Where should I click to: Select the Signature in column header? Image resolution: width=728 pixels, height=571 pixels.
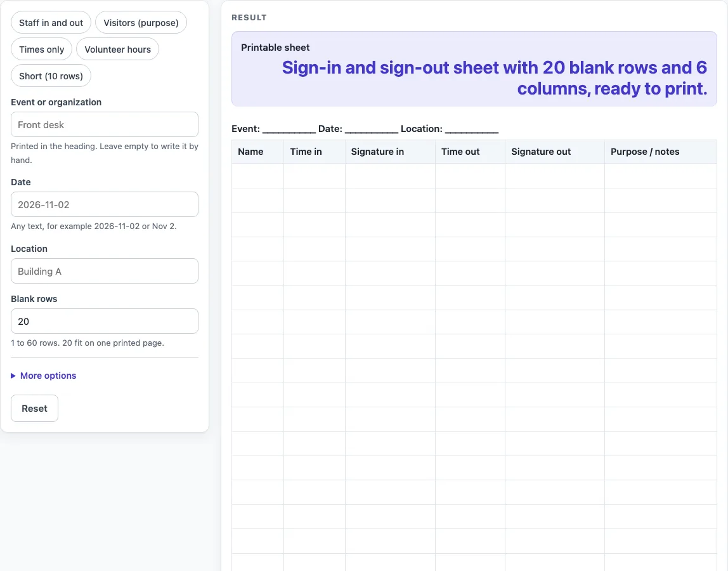[x=390, y=152]
